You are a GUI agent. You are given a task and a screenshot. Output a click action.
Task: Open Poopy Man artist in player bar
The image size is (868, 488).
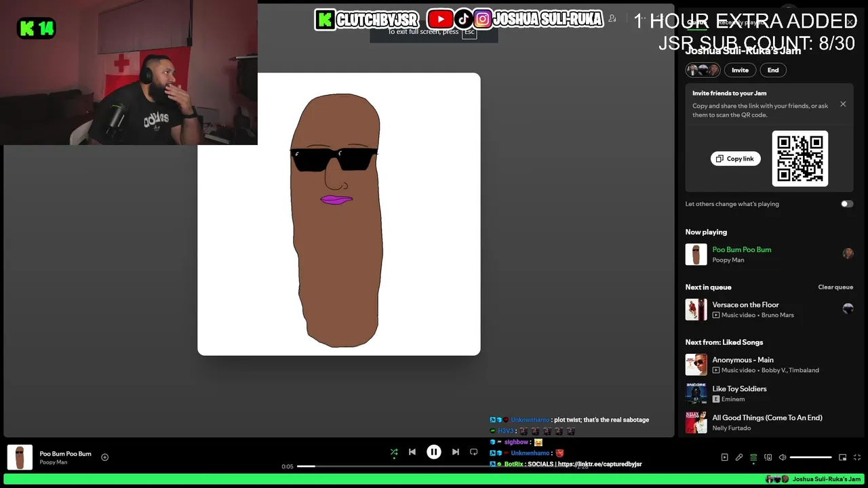coord(53,462)
